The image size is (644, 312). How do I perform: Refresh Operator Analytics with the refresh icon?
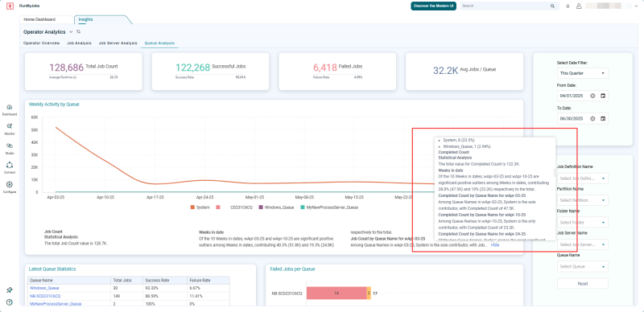coord(78,31)
